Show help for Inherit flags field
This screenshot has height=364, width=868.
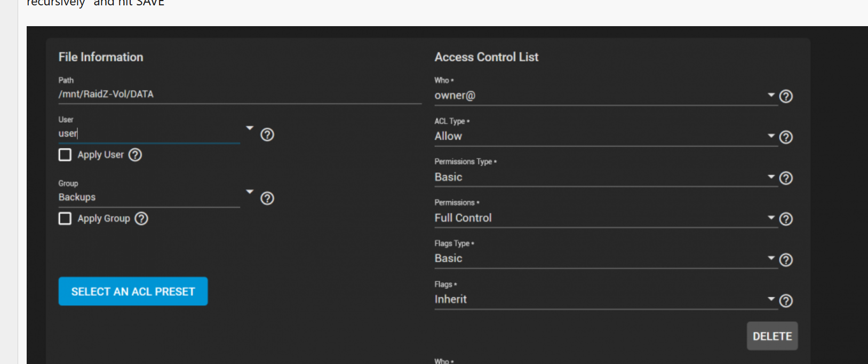point(786,301)
